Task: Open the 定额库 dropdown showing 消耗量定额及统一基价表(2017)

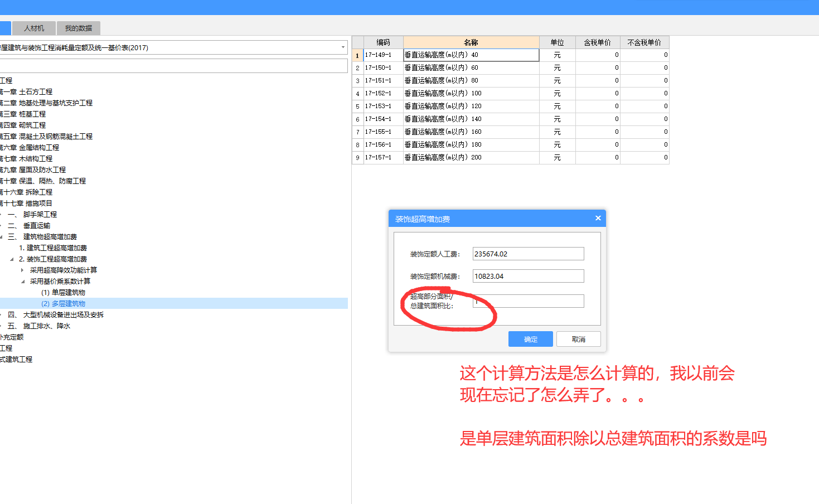Action: pos(343,47)
